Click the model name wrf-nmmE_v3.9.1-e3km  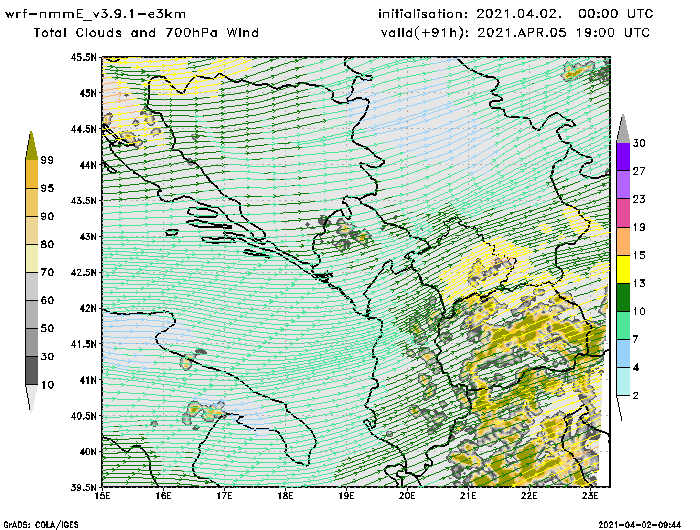click(x=95, y=14)
